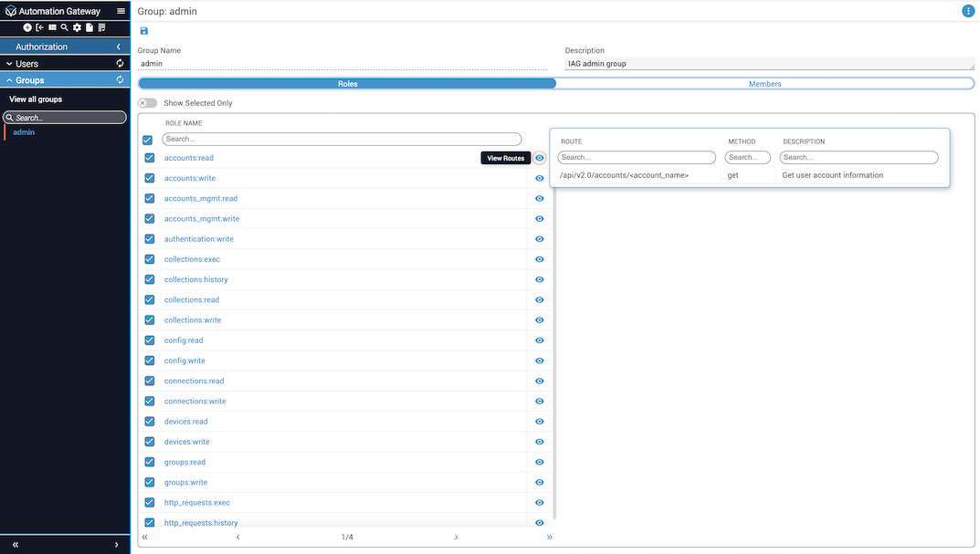Click the /api/v2.0/accounts/<account_name> route
The height and width of the screenshot is (554, 980).
coord(624,175)
